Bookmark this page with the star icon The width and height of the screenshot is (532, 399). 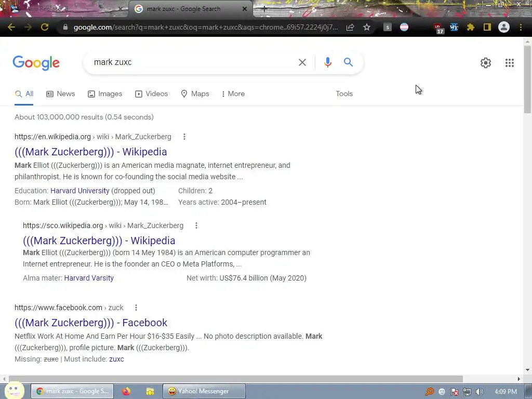click(x=367, y=27)
